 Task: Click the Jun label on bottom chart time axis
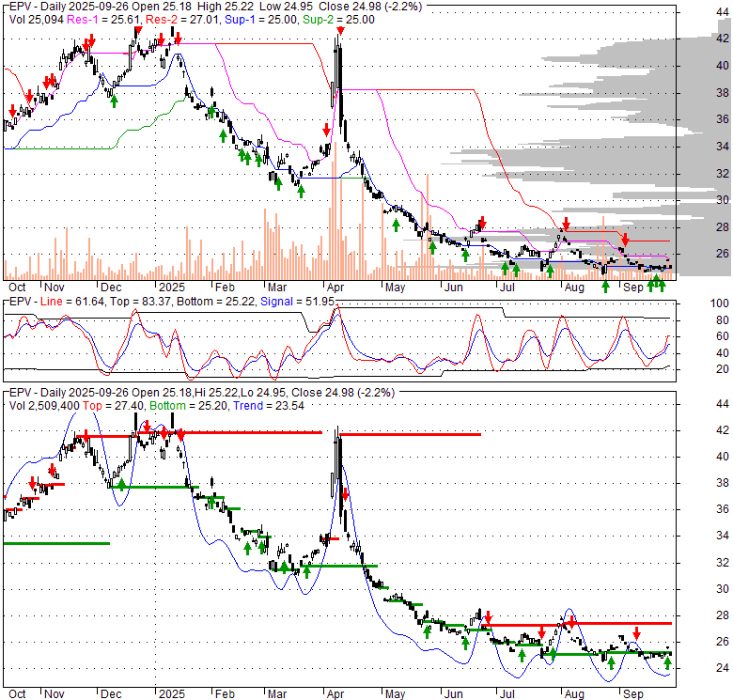[x=453, y=694]
